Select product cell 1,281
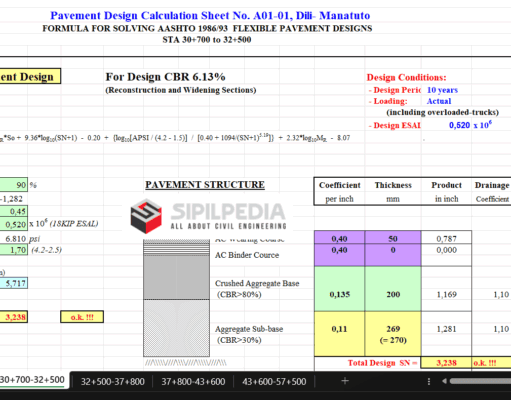This screenshot has width=511, height=400. coord(447,334)
